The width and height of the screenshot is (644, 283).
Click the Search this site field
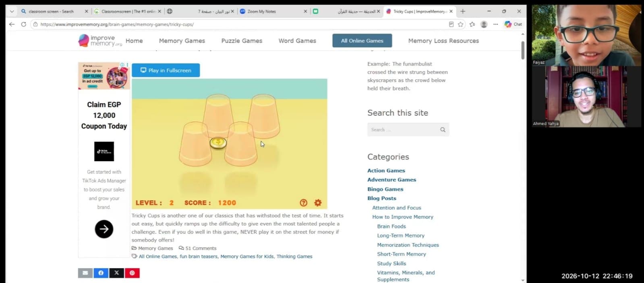pyautogui.click(x=408, y=130)
